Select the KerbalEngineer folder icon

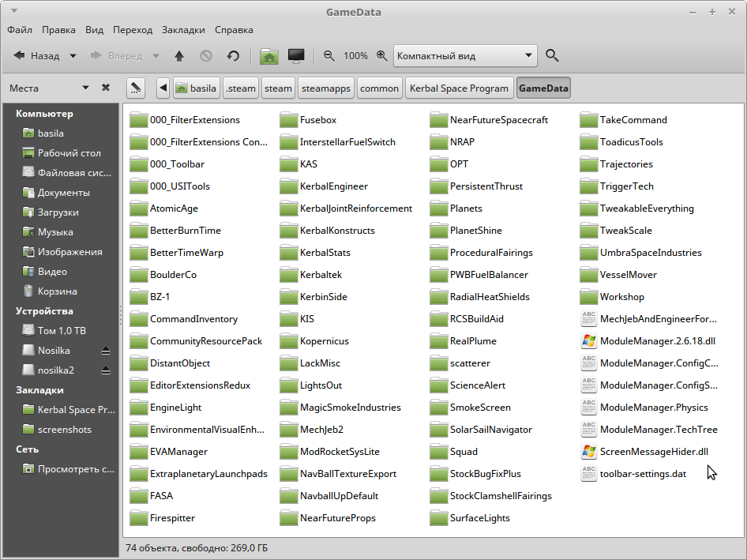289,186
